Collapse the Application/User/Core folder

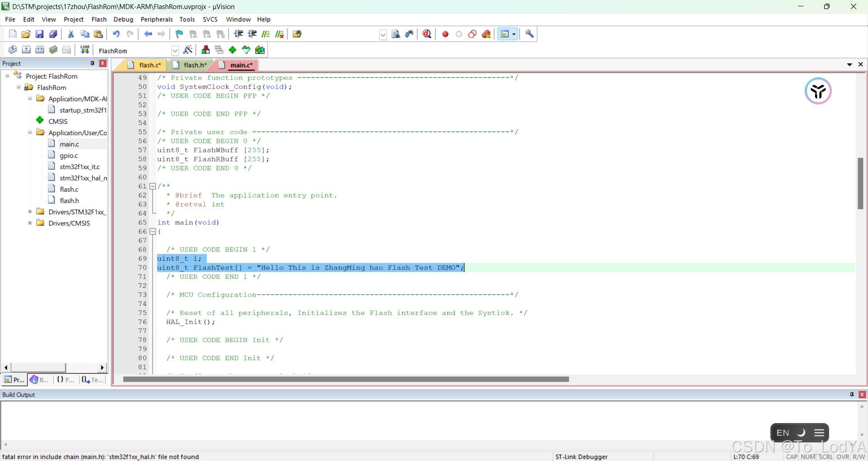tap(30, 132)
